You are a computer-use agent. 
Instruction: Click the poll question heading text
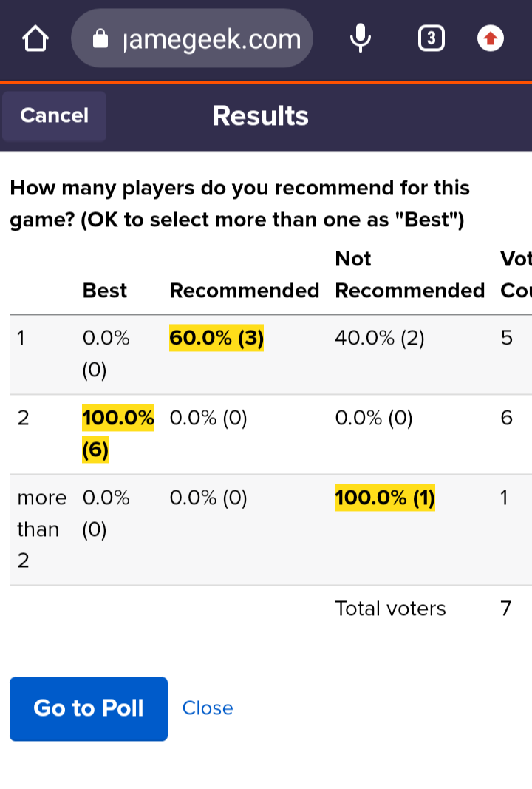(x=240, y=204)
